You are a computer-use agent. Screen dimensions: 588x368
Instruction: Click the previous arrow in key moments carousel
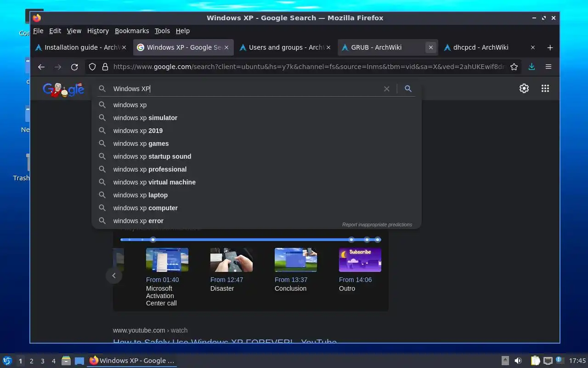click(x=114, y=276)
